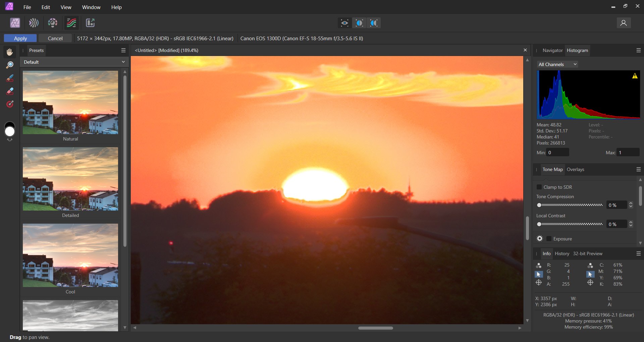
Task: Enable the Exposure checkbox
Action: click(x=549, y=238)
